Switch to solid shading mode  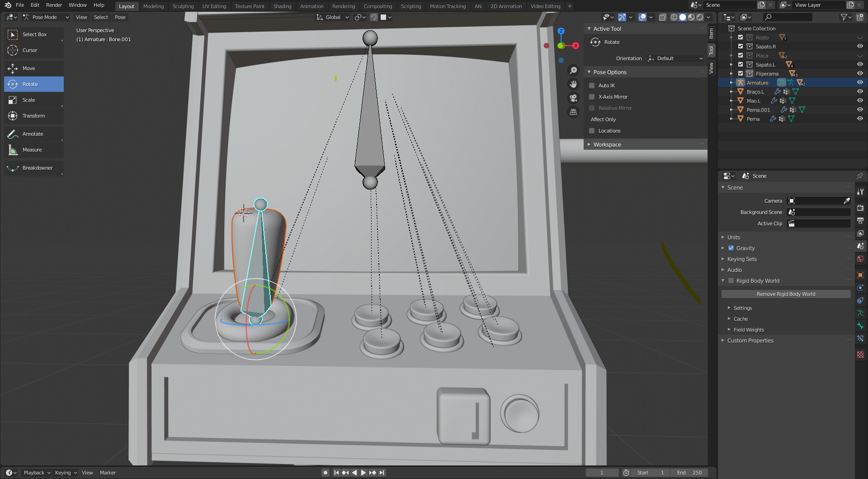683,17
